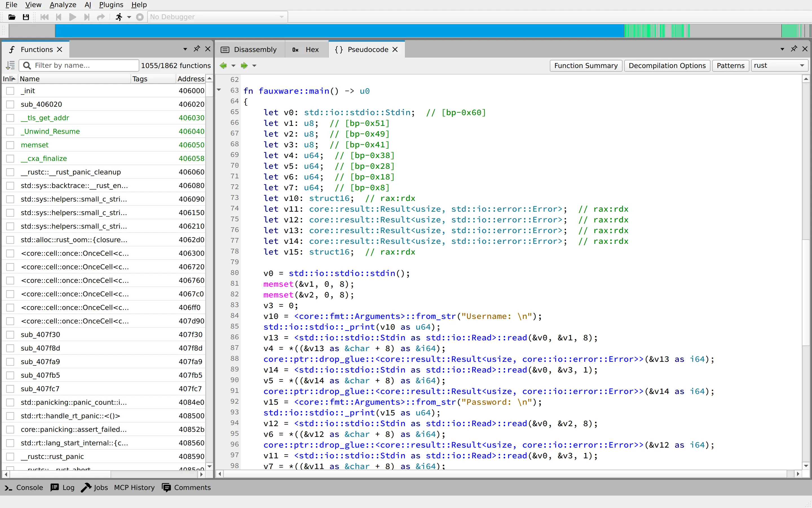Switch to the Disassembly tab
This screenshot has height=508, width=812.
click(x=249, y=49)
